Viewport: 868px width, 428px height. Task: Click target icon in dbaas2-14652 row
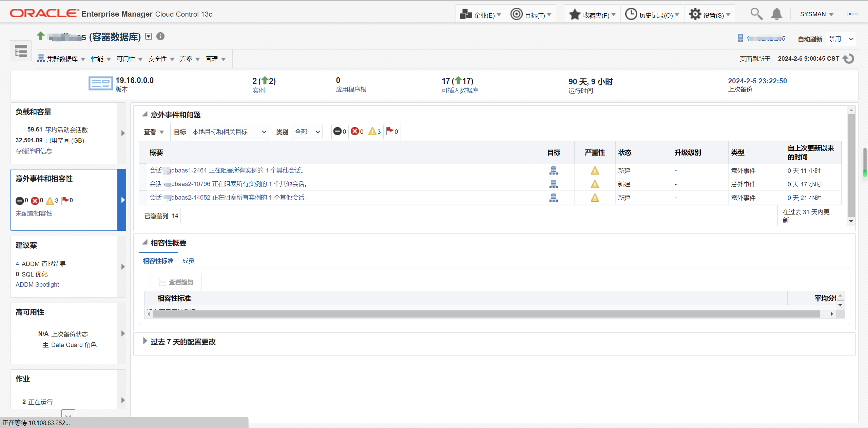553,198
